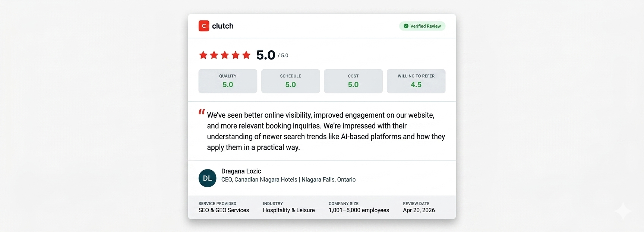Click the clutch brand name text
This screenshot has width=644, height=232.
coord(223,26)
